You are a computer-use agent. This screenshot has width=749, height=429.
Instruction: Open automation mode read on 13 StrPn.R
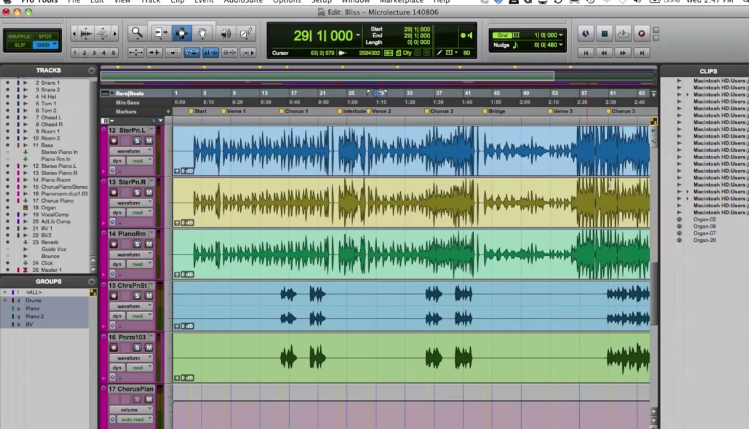pyautogui.click(x=138, y=213)
